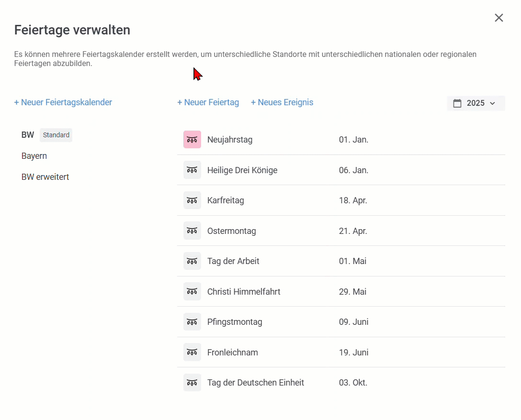Image resolution: width=521 pixels, height=420 pixels.
Task: Click the Fronleichnam holiday icon
Action: (x=192, y=352)
